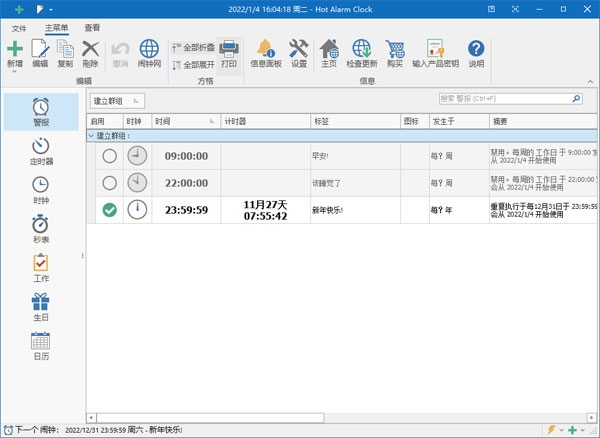This screenshot has height=438, width=600.
Task: Disable the 23:59:59 alarm green check
Action: coord(109,210)
